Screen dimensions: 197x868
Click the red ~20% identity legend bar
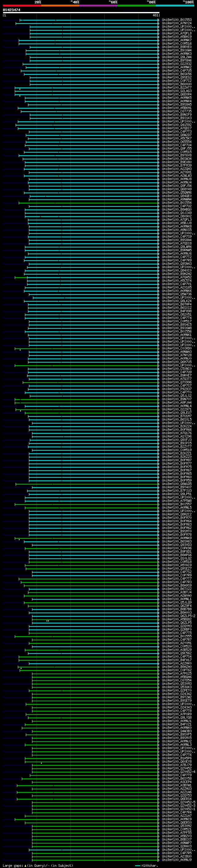pos(22,6)
